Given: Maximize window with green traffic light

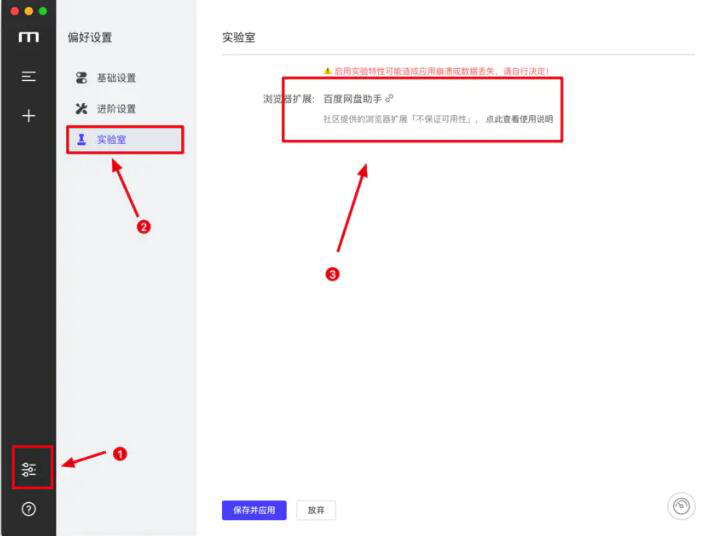Looking at the screenshot, I should coord(43,11).
